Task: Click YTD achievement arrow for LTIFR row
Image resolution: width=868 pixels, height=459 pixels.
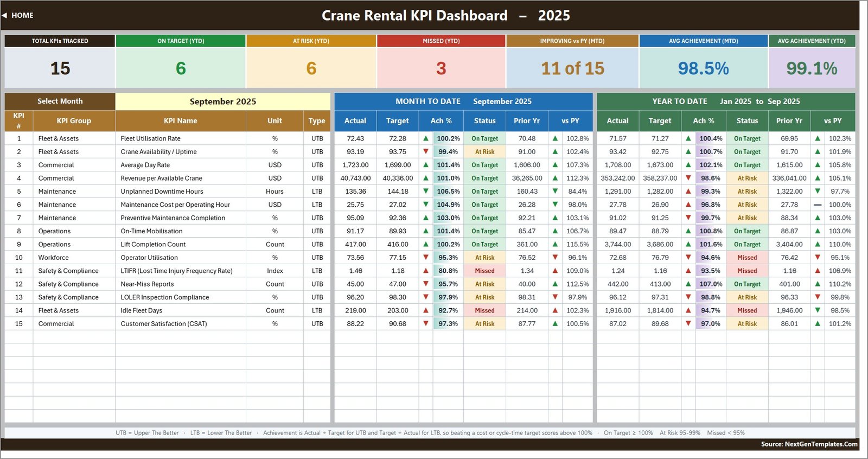Action: click(x=688, y=271)
